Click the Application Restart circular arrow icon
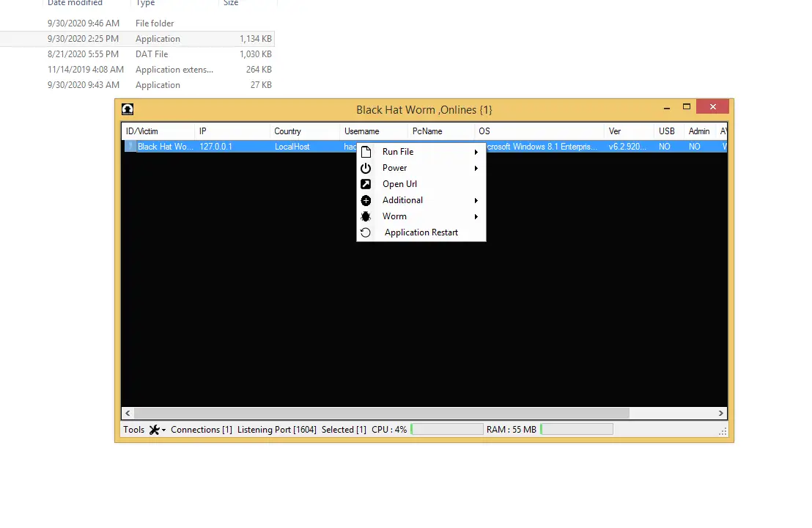Viewport: 812px width, 528px height. pos(366,232)
